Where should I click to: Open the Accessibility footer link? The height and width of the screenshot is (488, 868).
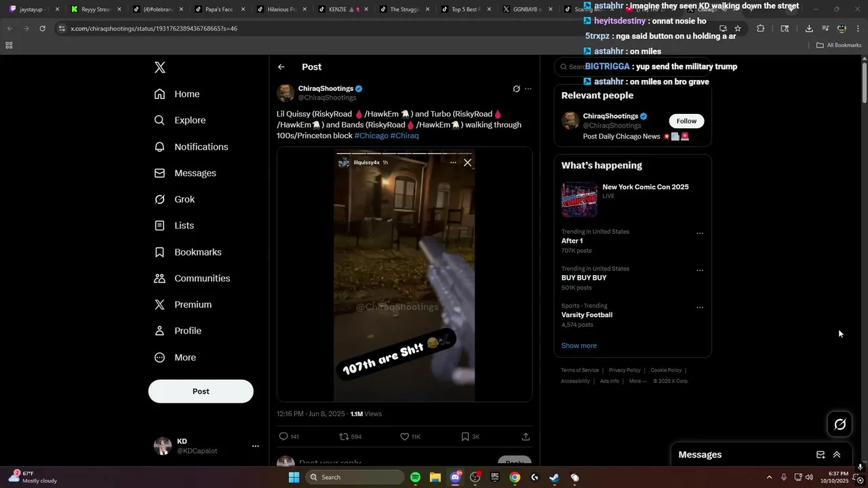(575, 381)
